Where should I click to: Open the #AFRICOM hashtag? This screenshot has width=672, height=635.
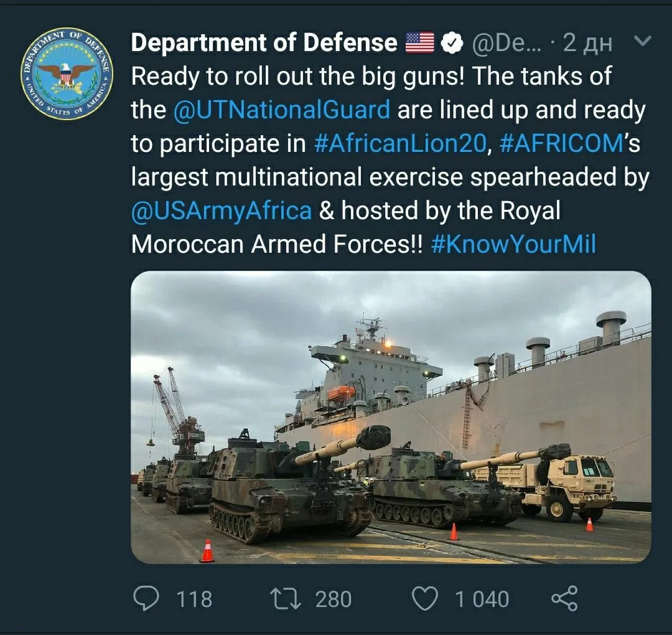pos(561,144)
